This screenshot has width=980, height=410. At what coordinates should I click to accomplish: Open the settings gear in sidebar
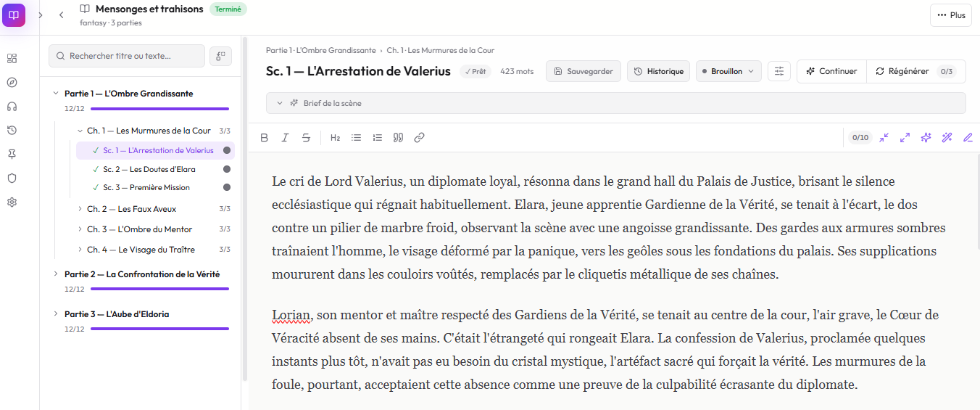click(x=12, y=202)
